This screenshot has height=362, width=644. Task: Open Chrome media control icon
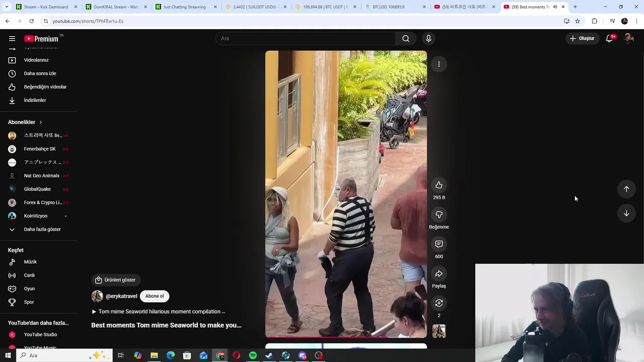[x=612, y=21]
